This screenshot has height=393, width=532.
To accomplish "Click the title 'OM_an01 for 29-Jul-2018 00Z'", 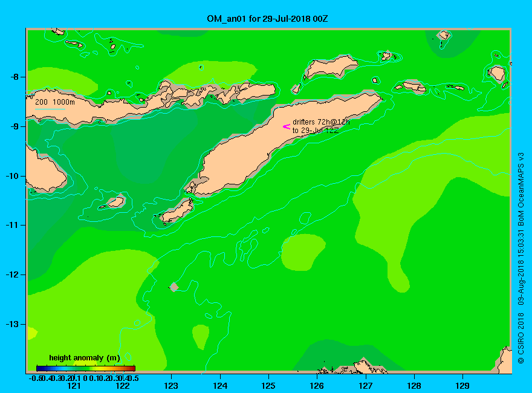I will point(267,19).
